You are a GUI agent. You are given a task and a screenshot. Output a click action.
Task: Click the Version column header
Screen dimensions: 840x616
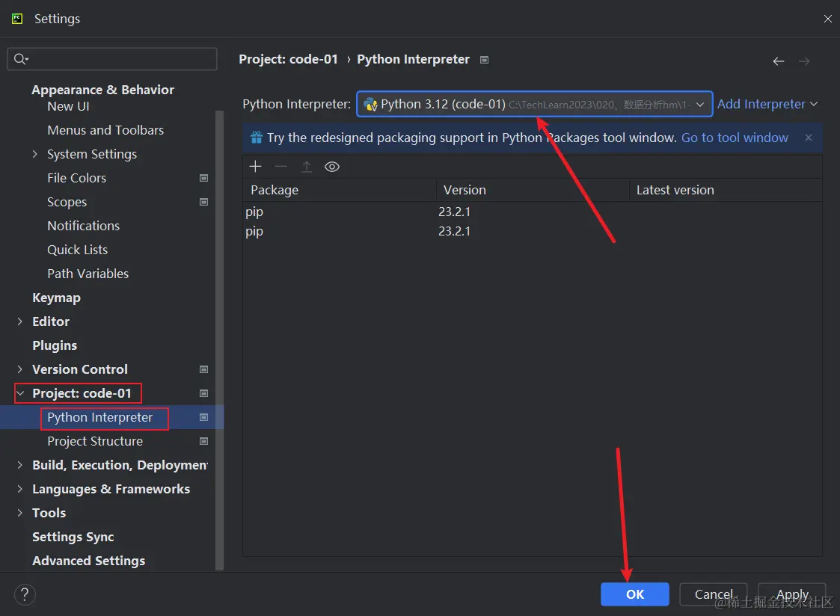click(533, 190)
